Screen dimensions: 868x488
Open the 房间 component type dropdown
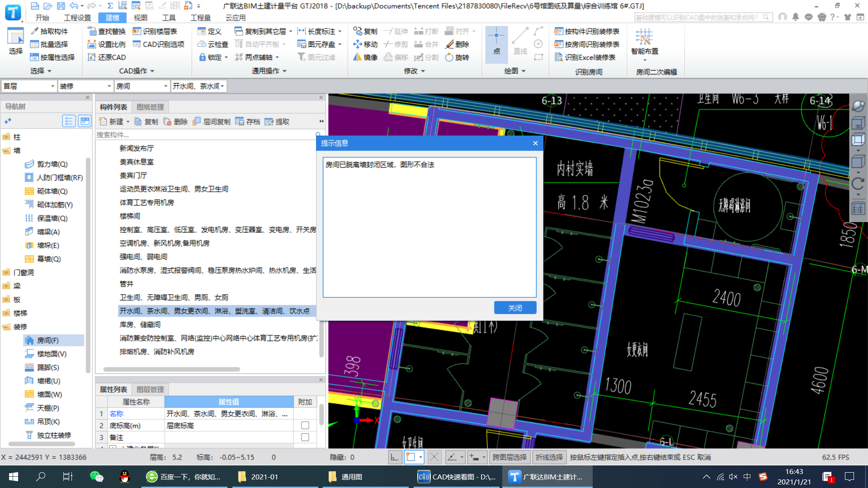tap(142, 86)
